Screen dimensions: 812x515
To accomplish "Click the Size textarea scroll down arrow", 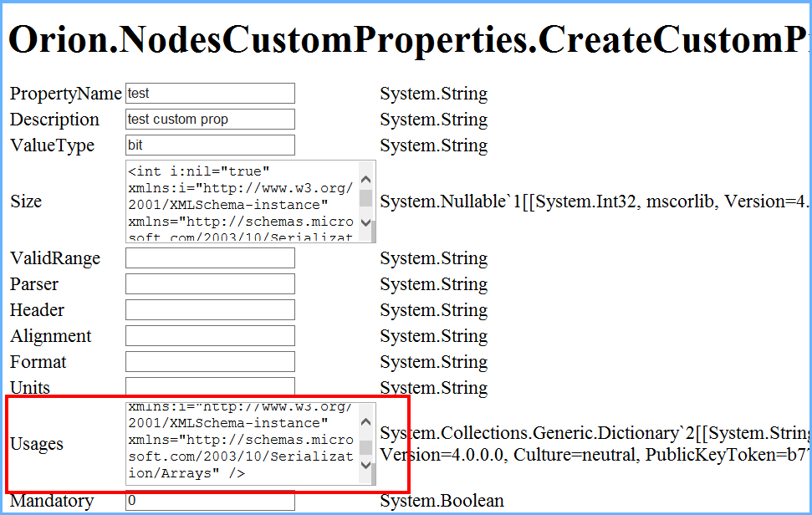I will [x=365, y=222].
